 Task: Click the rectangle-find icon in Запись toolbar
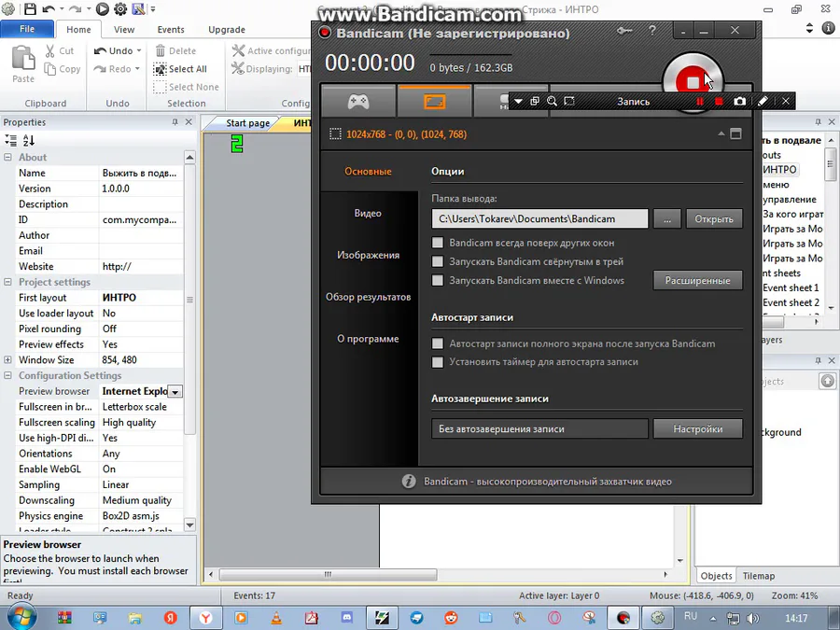[569, 101]
